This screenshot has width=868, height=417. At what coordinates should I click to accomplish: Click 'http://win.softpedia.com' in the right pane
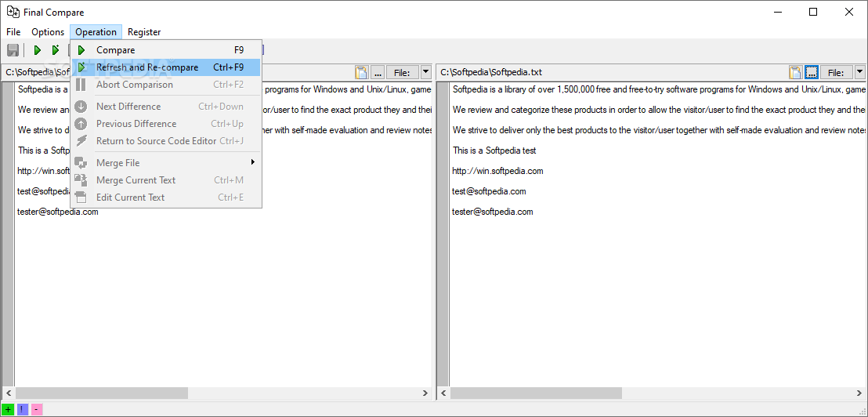coord(497,171)
